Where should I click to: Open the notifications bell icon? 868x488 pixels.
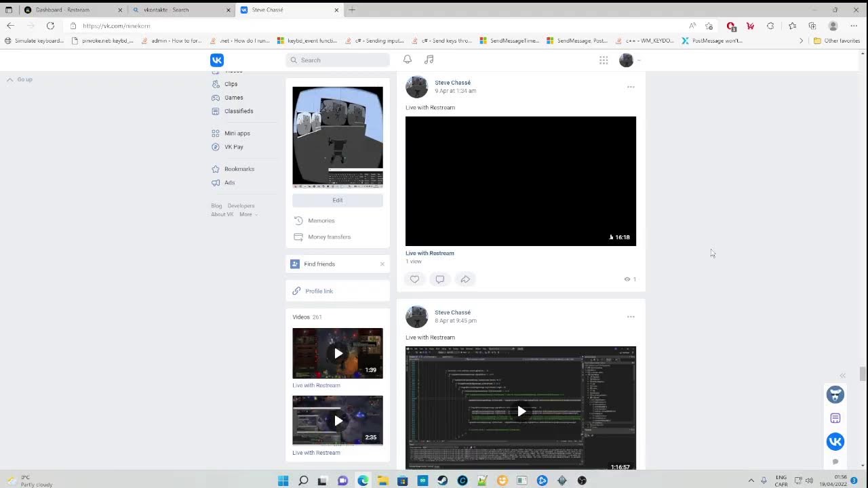tap(408, 60)
